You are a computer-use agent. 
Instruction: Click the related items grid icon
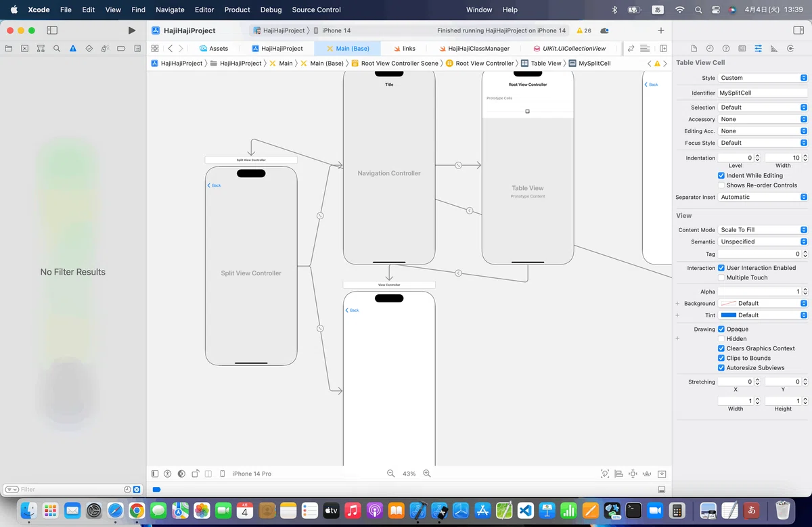coord(155,49)
